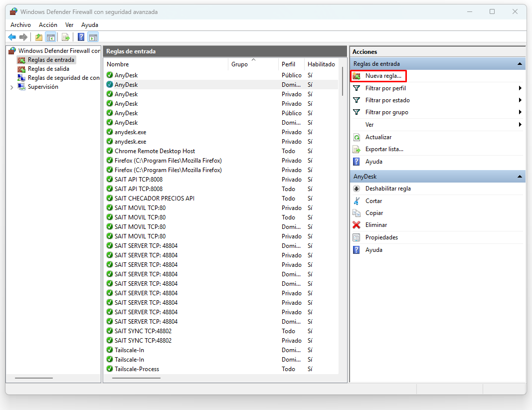Image resolution: width=532 pixels, height=410 pixels.
Task: Click the green check icon for SAIT CHECADOR PRECIOS API
Action: pyautogui.click(x=110, y=198)
